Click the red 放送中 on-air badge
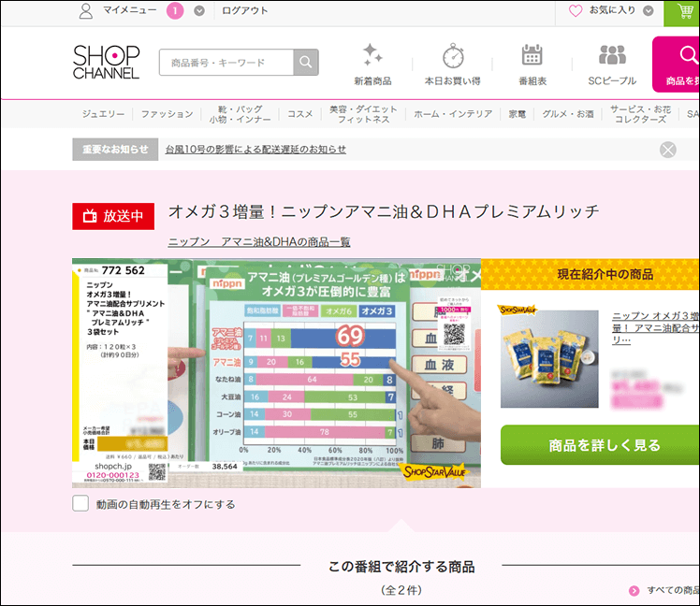The width and height of the screenshot is (700, 606). click(x=113, y=216)
